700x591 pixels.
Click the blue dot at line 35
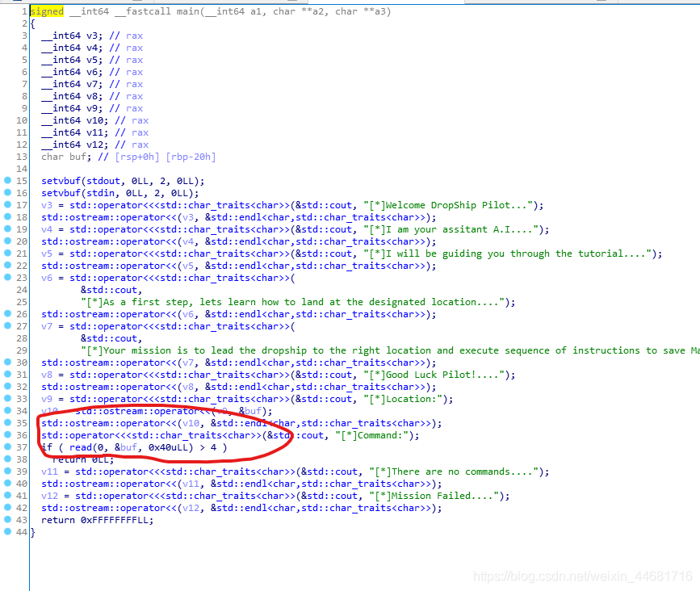coord(7,422)
